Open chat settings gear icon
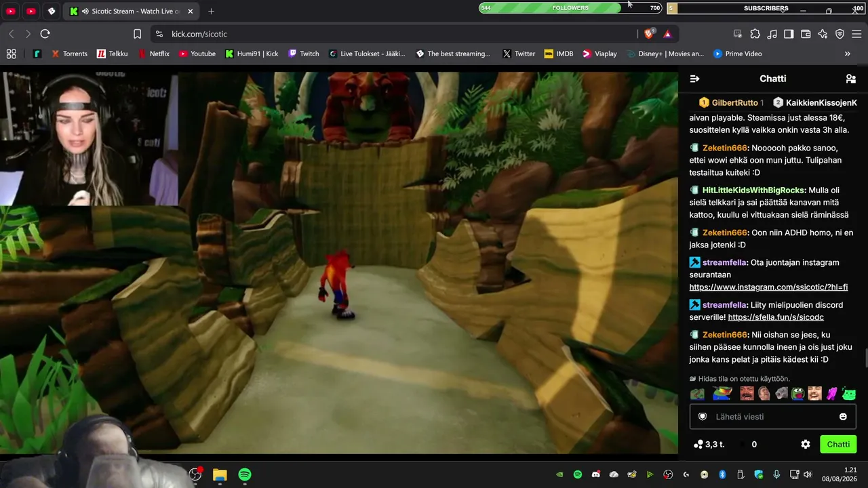868x488 pixels. coord(806,445)
